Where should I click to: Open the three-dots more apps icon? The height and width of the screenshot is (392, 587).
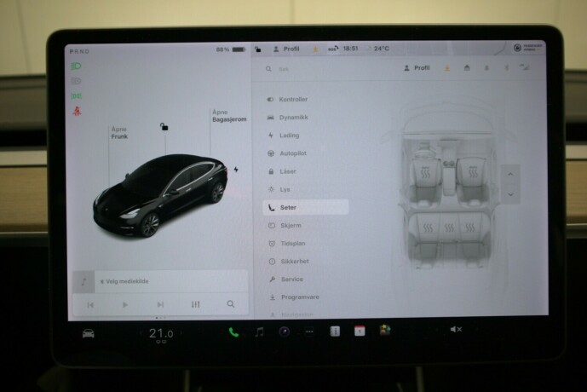[x=309, y=331]
